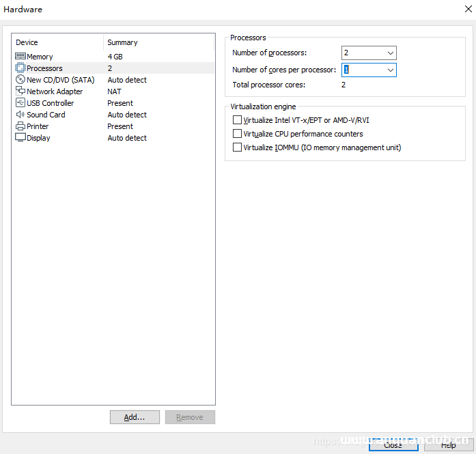The image size is (476, 454).
Task: Click the Memory device icon
Action: tap(20, 57)
